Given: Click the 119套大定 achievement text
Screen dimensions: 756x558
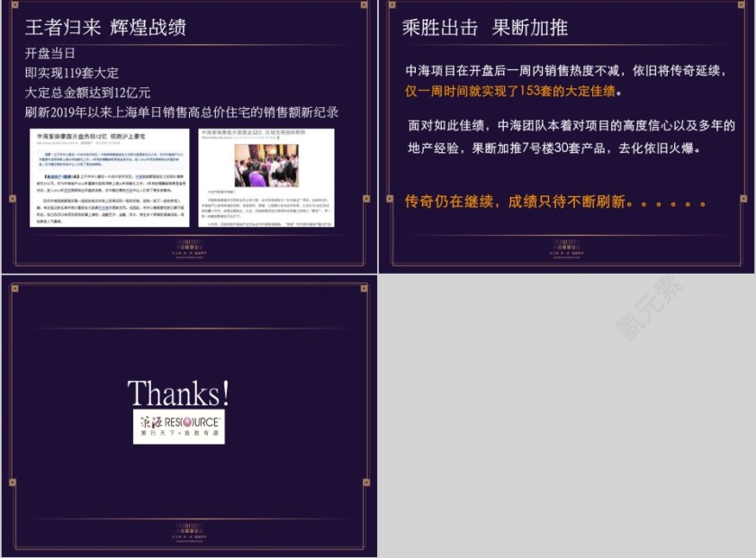Looking at the screenshot, I should click(76, 73).
